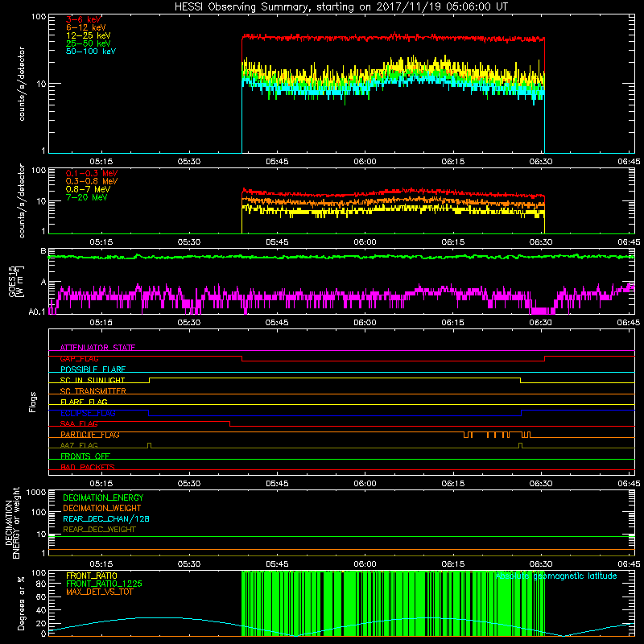This screenshot has height=644, width=644.
Task: Pick the BAD_PACKETS flag label
Action: [88, 467]
